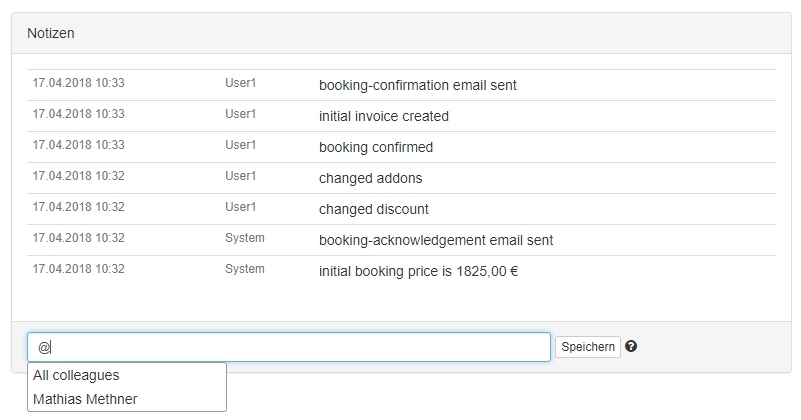Click System author of initial booking price
This screenshot has width=801, height=420.
coord(245,269)
